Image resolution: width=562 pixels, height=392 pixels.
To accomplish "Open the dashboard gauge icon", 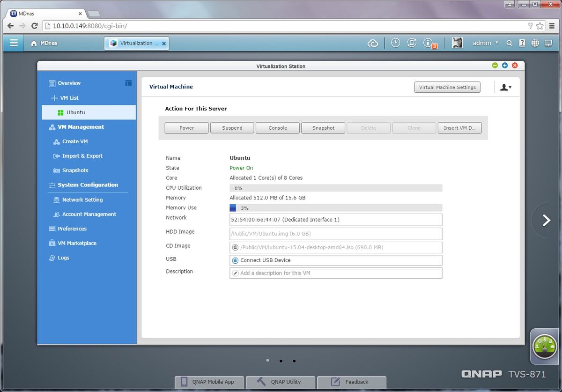I will tap(545, 347).
